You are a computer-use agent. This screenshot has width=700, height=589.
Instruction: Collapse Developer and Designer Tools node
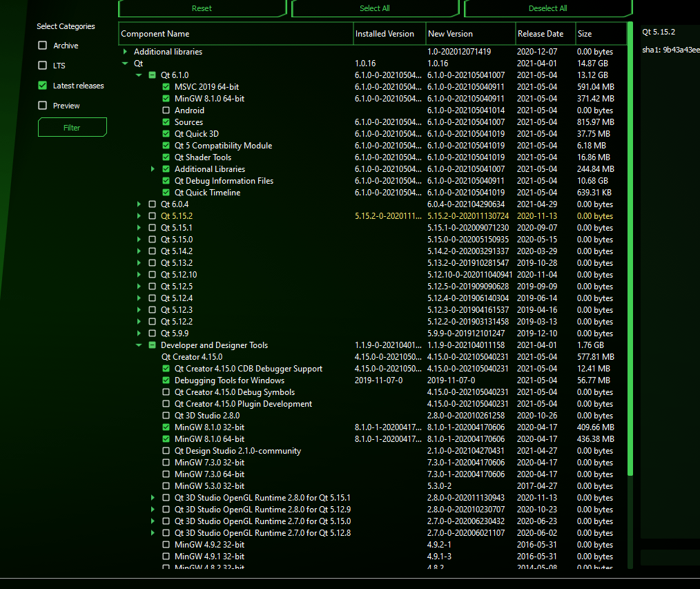[139, 345]
